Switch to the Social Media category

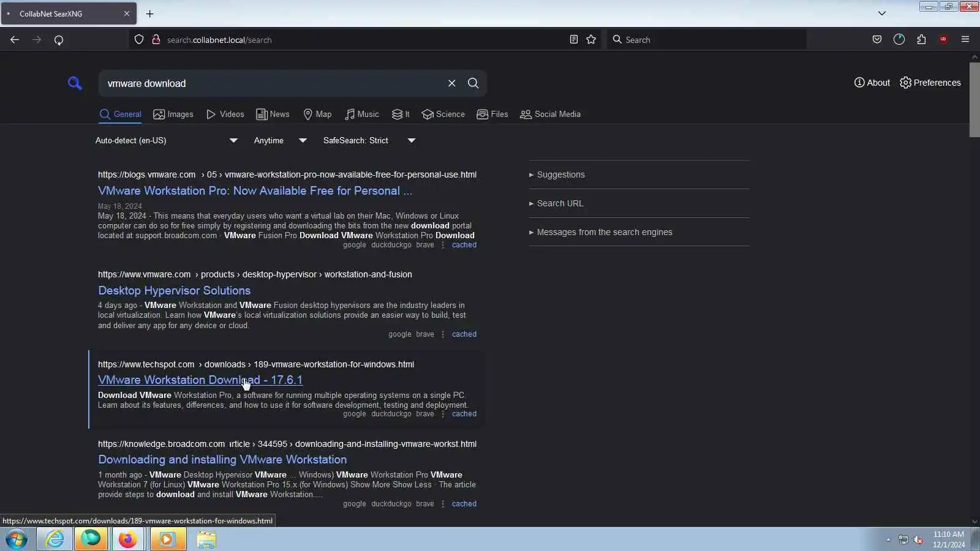pyautogui.click(x=551, y=114)
